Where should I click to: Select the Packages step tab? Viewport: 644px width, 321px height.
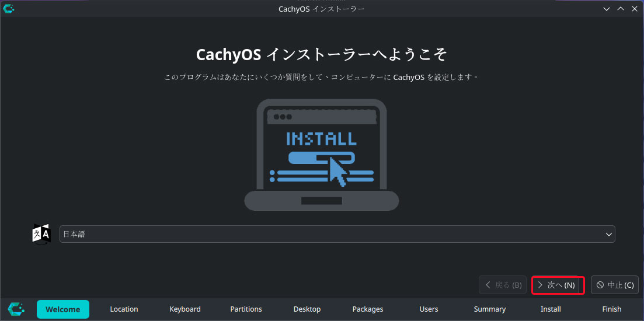point(368,309)
